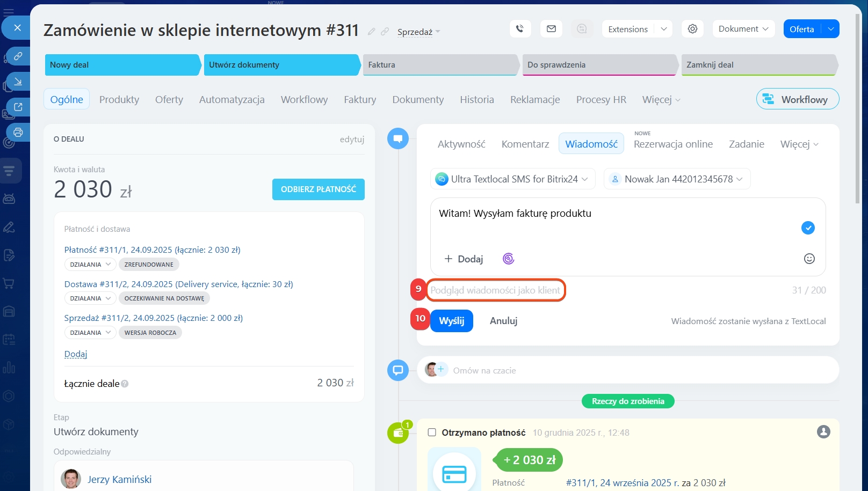Click the copy link icon beside title
Viewport: 868px width, 491px height.
click(x=385, y=32)
